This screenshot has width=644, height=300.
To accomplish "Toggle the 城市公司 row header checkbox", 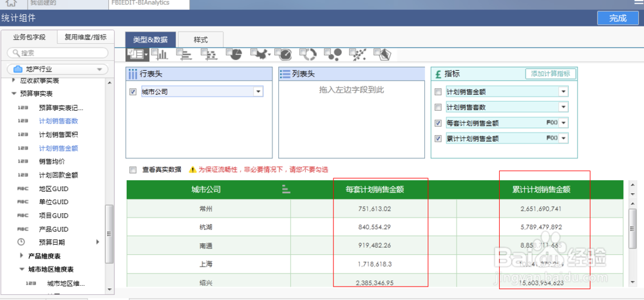I will coord(133,92).
